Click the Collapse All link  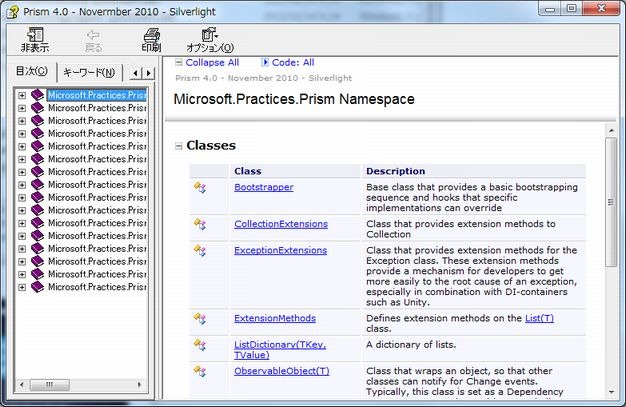coord(212,62)
